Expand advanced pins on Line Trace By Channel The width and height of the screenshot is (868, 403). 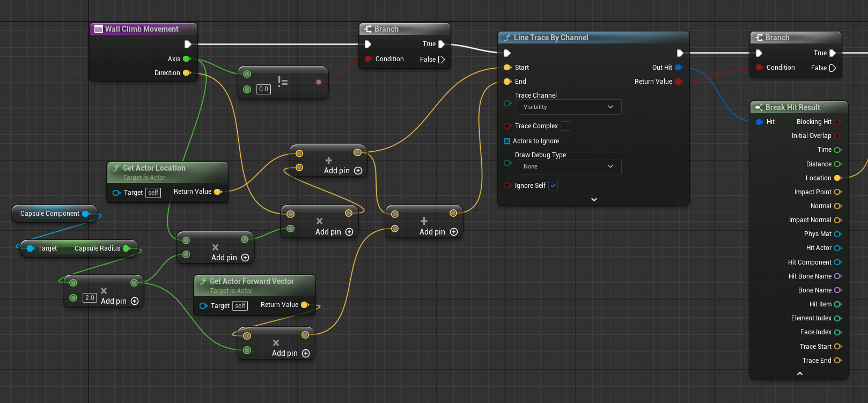click(x=594, y=200)
